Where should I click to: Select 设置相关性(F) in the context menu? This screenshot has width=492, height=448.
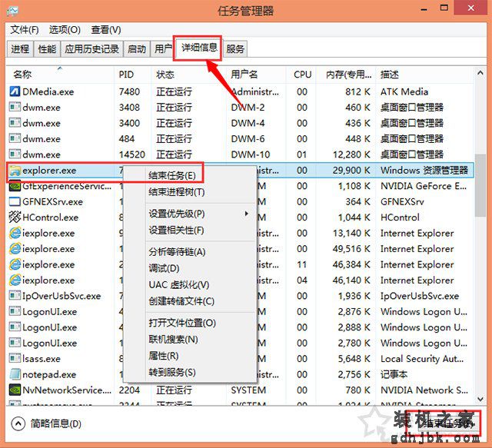point(176,231)
